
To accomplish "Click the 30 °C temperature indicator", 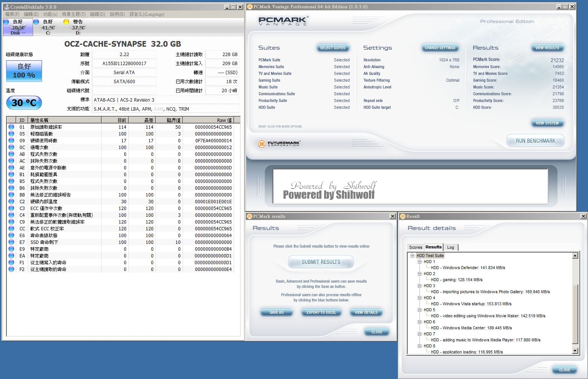I will click(24, 103).
